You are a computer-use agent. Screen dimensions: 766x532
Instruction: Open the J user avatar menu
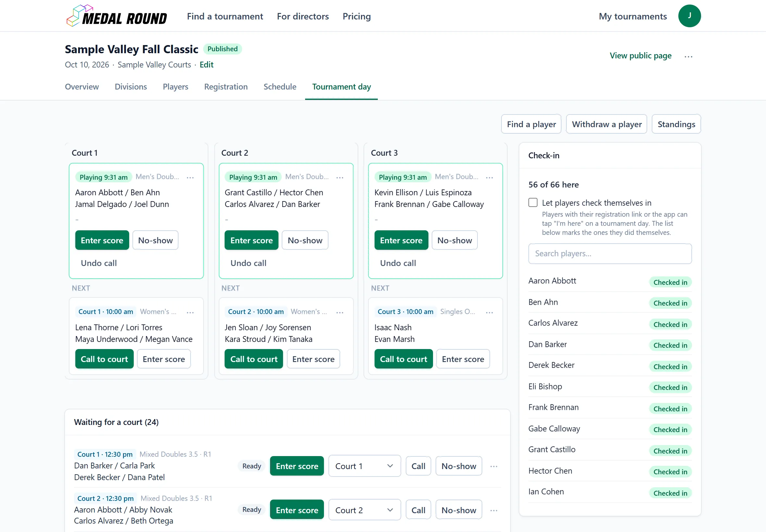tap(689, 16)
